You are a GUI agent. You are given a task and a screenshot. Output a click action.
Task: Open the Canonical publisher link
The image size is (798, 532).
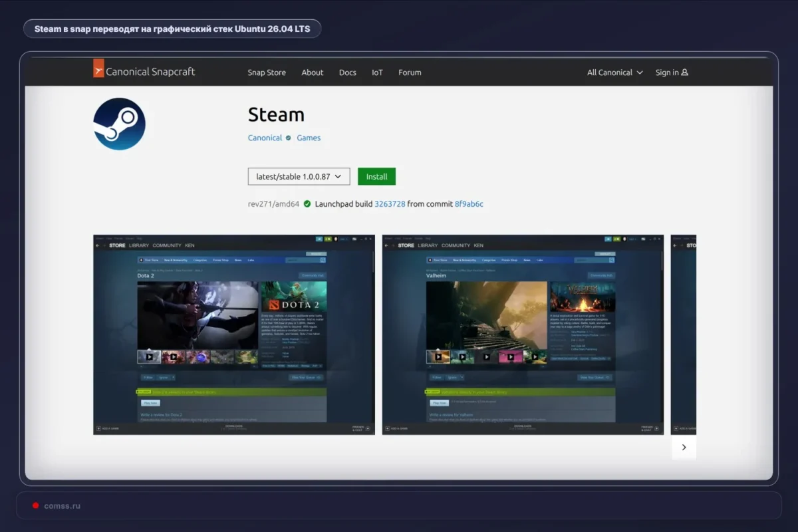tap(265, 138)
